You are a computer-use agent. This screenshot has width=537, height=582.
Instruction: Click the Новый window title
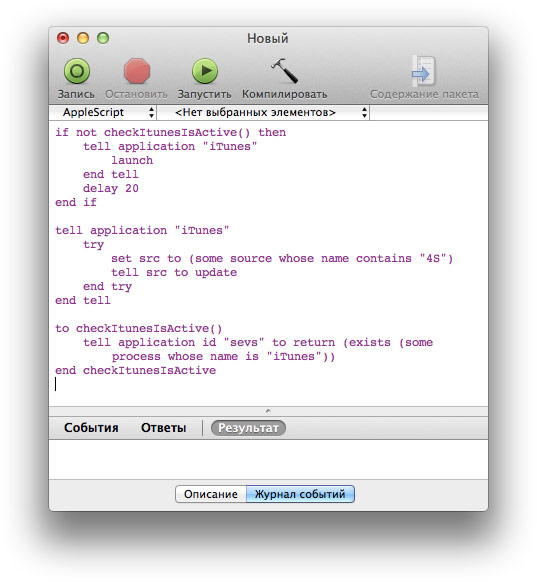(268, 38)
